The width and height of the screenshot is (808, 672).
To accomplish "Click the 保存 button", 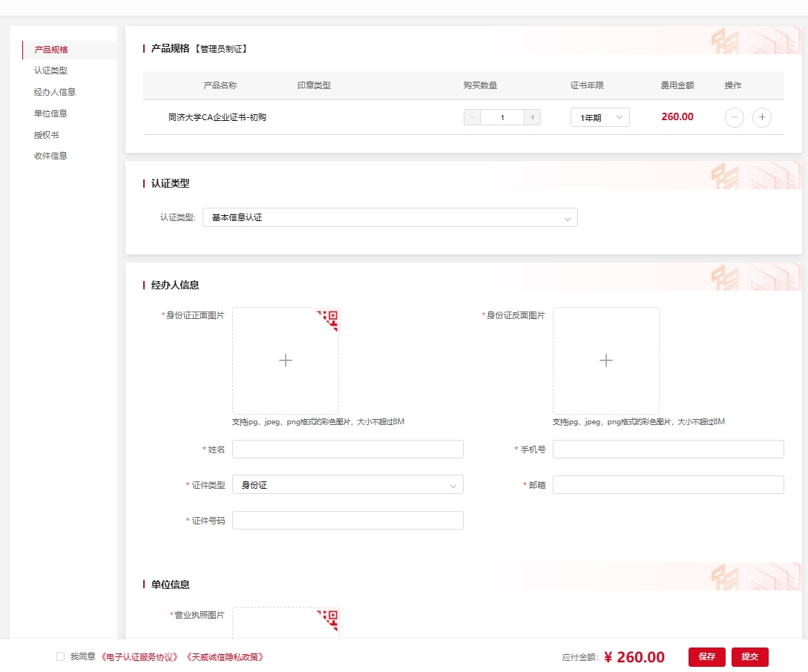I will 706,656.
